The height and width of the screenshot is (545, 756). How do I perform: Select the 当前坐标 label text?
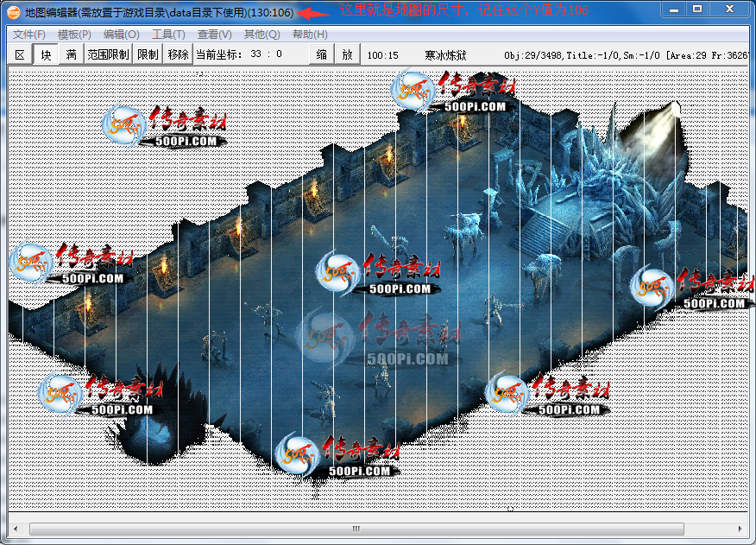click(218, 54)
